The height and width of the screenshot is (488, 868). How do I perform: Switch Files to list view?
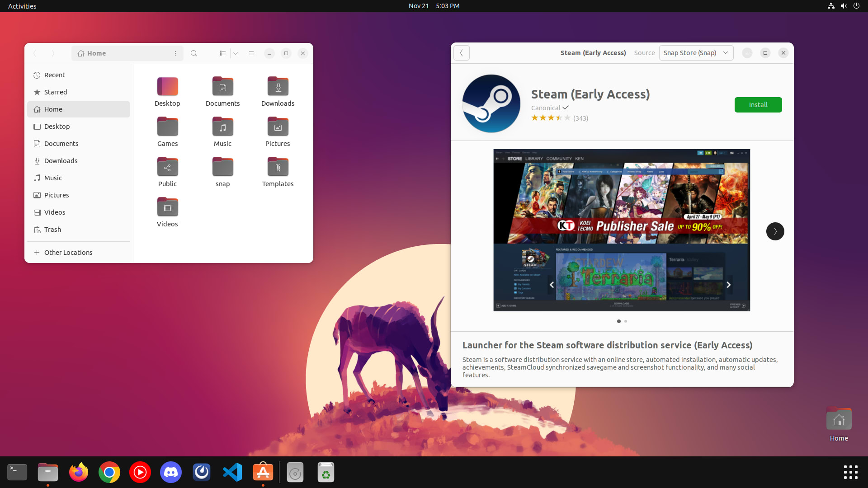click(223, 53)
